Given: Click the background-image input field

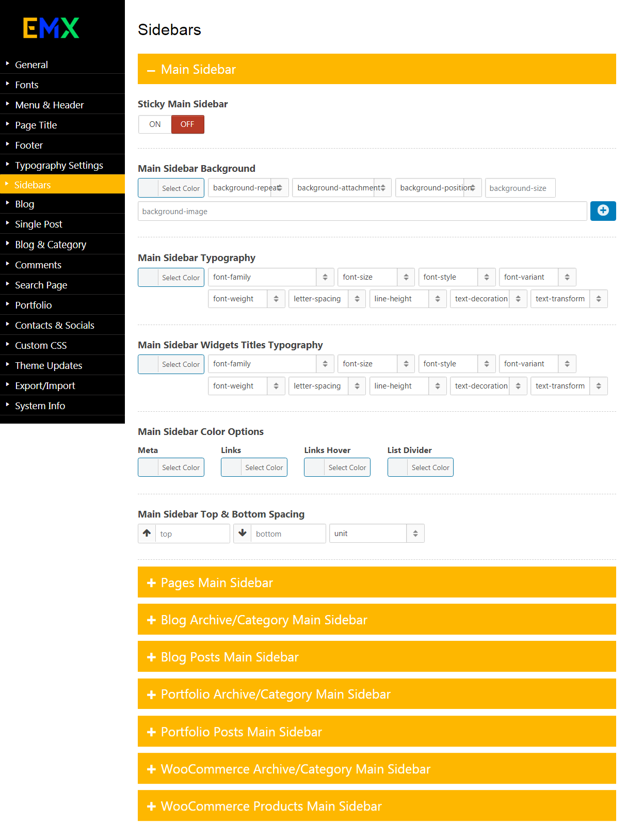Looking at the screenshot, I should tap(362, 212).
